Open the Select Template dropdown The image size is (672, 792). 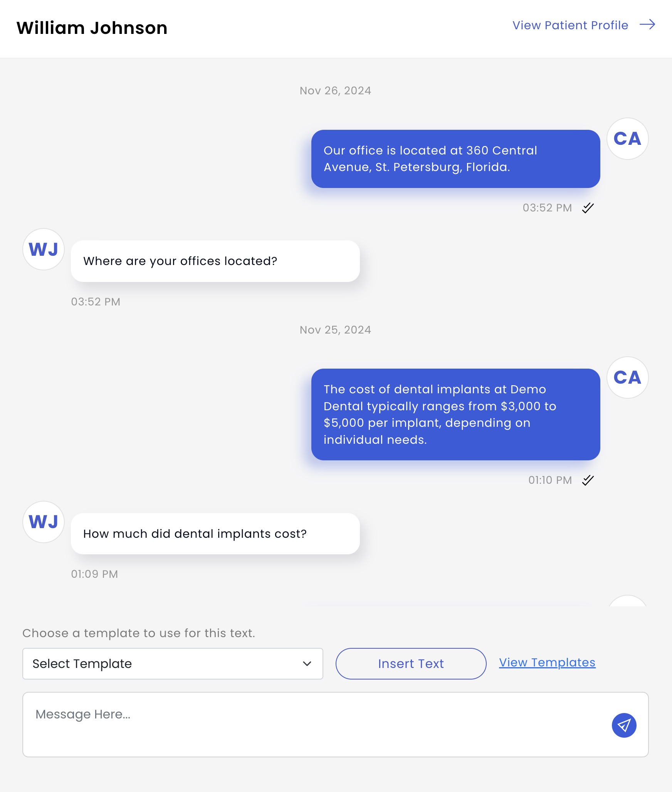[x=173, y=664]
